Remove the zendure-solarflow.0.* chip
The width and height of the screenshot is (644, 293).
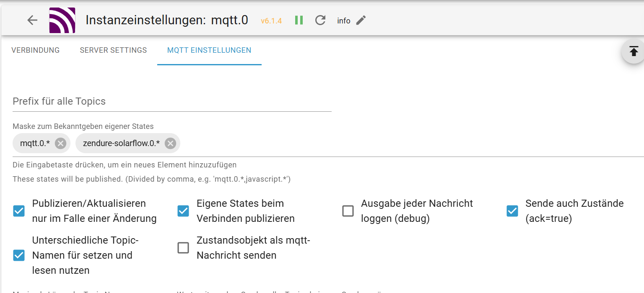point(170,144)
